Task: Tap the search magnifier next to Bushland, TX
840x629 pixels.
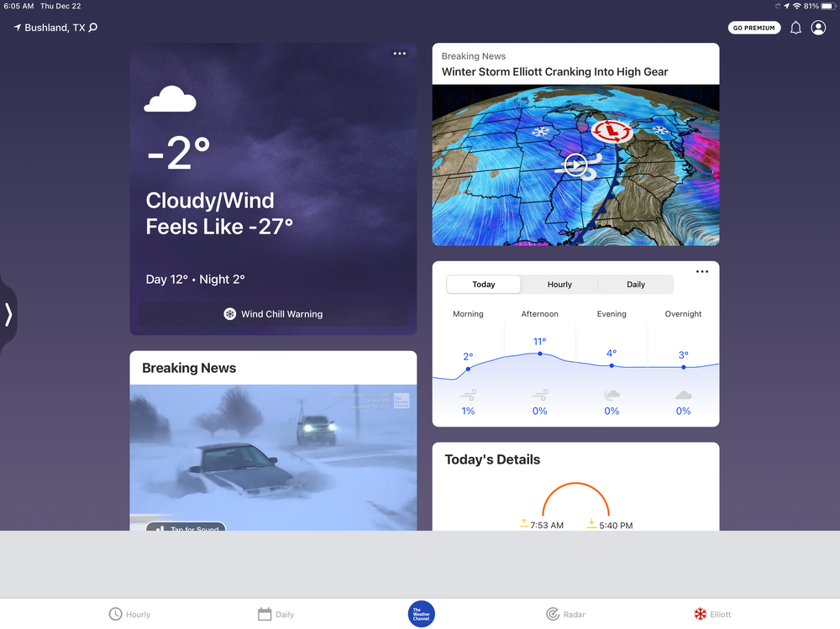Action: pyautogui.click(x=92, y=28)
